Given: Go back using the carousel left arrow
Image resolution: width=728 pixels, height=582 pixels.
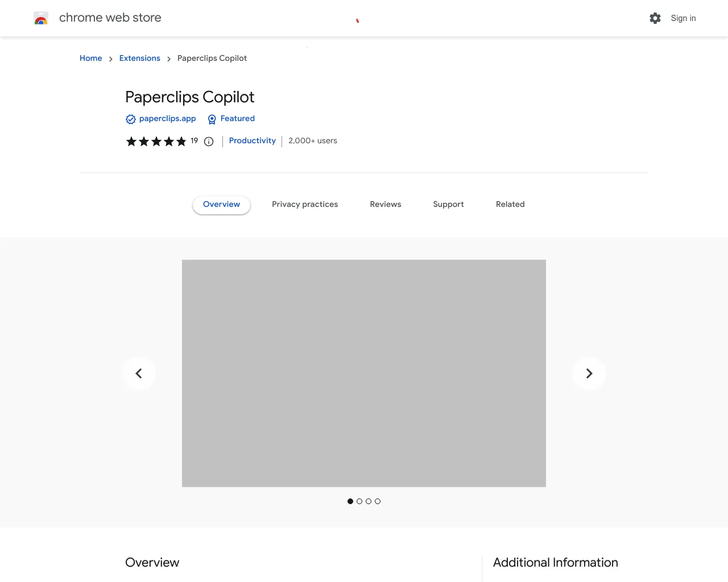Looking at the screenshot, I should [x=139, y=373].
